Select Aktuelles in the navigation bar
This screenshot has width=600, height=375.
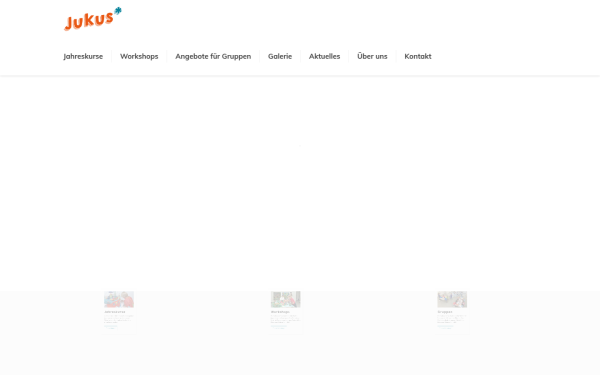324,56
